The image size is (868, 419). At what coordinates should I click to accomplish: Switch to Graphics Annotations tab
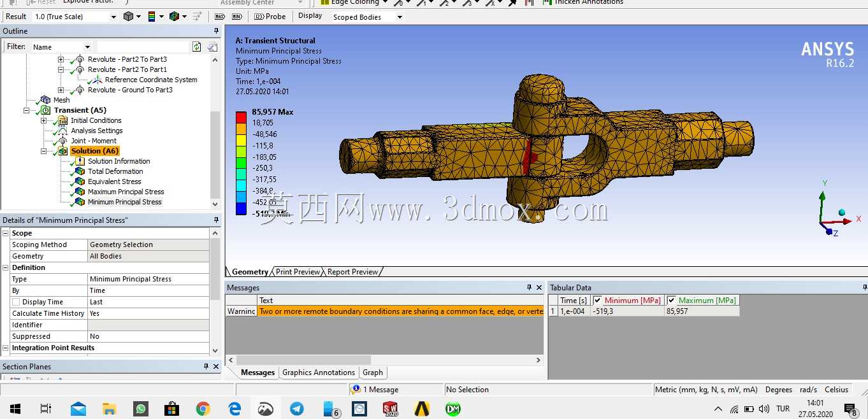[318, 373]
